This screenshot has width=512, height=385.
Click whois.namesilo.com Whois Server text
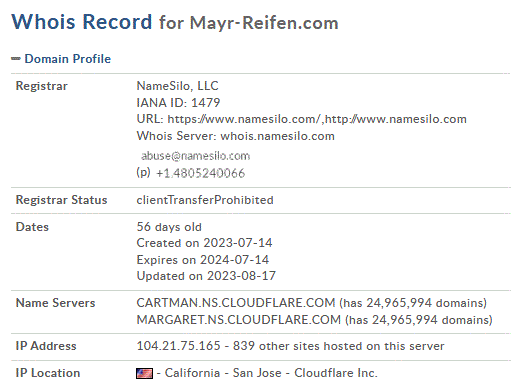pyautogui.click(x=278, y=136)
